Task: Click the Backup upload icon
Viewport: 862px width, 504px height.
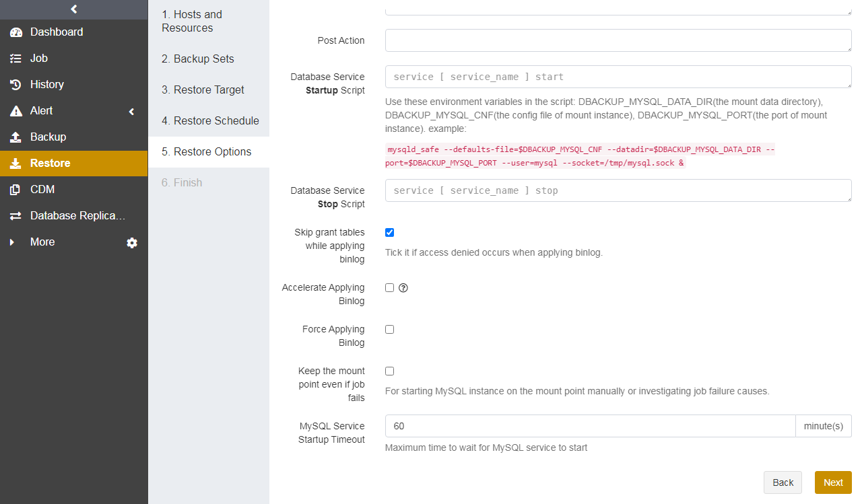Action: (16, 137)
